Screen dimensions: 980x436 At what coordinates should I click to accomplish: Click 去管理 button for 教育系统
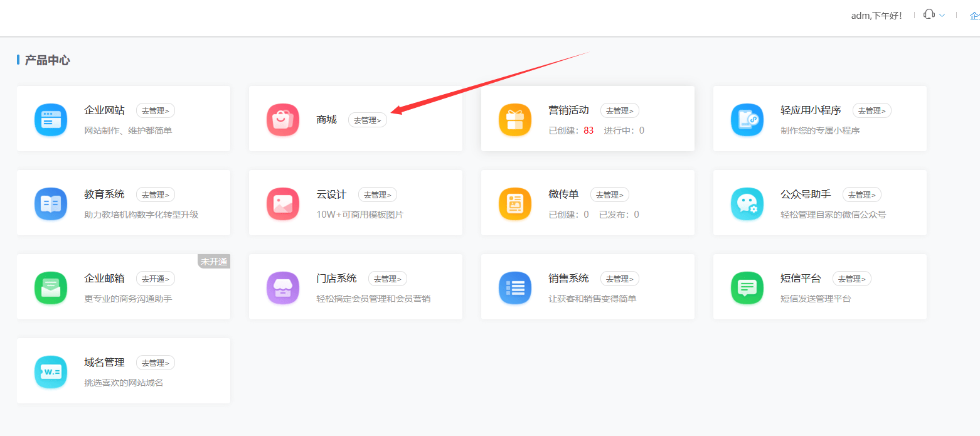(156, 194)
